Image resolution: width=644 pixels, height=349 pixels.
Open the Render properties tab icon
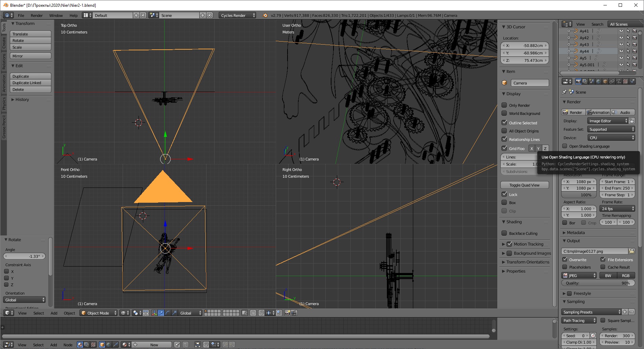click(x=578, y=81)
